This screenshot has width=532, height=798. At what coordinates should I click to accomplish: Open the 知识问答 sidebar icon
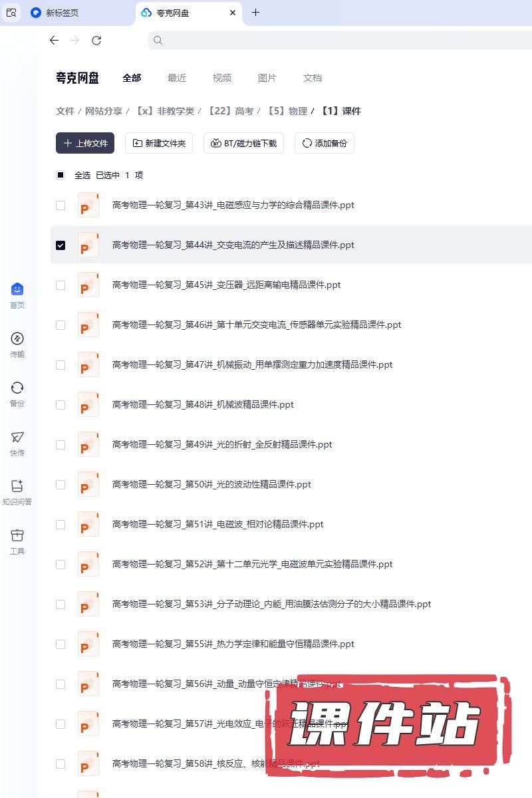click(17, 492)
